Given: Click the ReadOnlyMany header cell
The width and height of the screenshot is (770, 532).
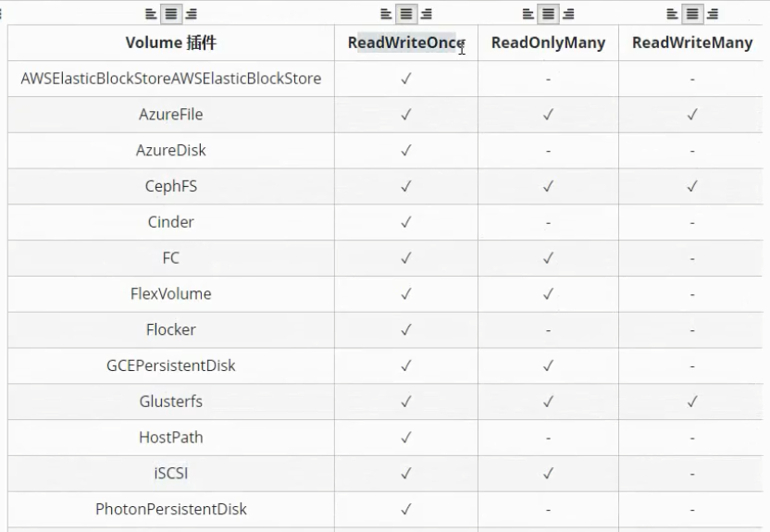Looking at the screenshot, I should click(x=548, y=43).
